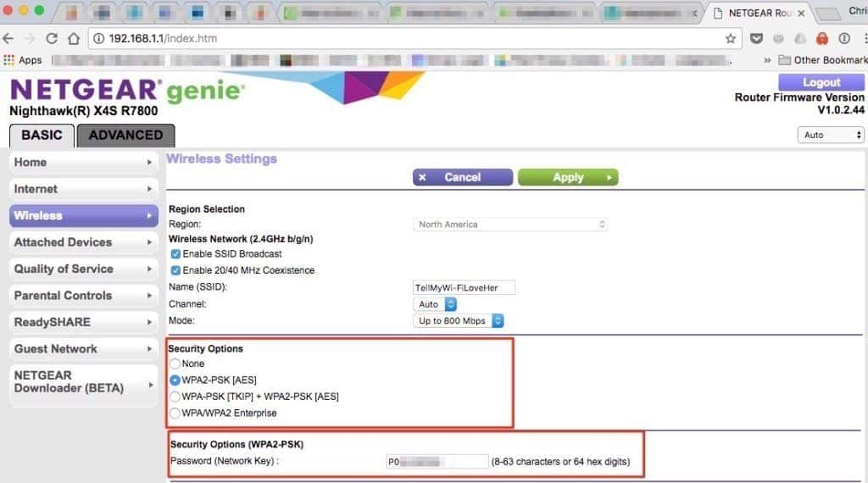The height and width of the screenshot is (483, 868).
Task: Cancel the wireless settings changes
Action: tap(463, 177)
